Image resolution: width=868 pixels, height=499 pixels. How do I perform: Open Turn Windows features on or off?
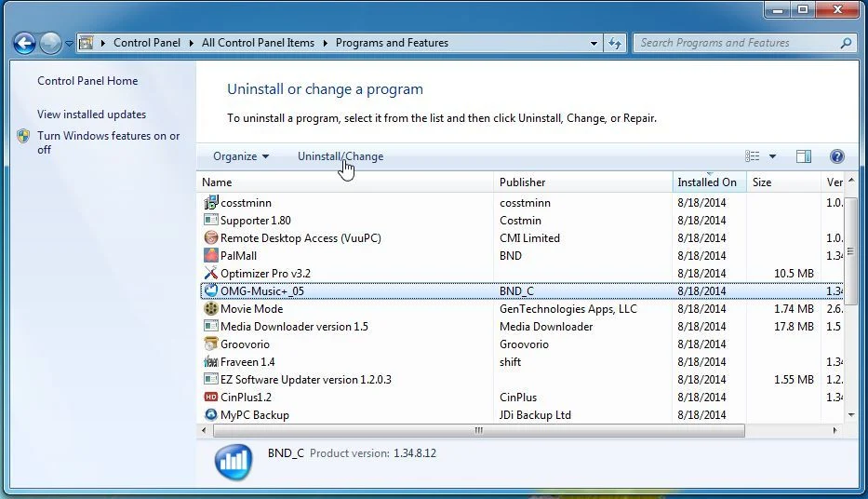click(109, 142)
